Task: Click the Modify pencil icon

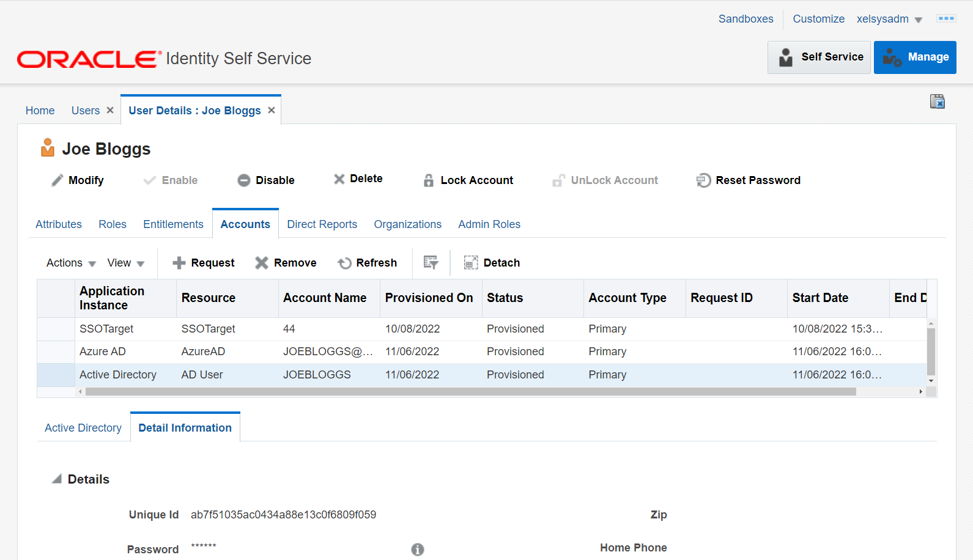Action: click(x=57, y=180)
